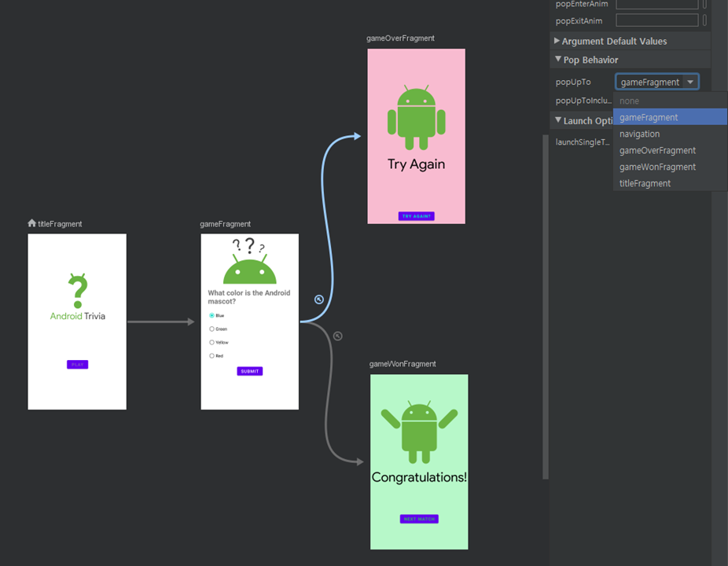Choose 'titleFragment' in popUpTo list

point(670,183)
